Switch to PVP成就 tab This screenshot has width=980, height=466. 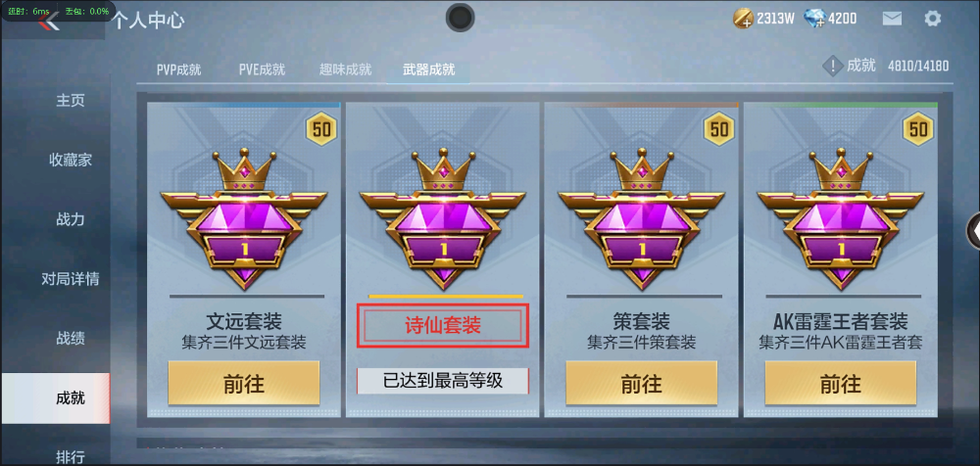(x=178, y=70)
